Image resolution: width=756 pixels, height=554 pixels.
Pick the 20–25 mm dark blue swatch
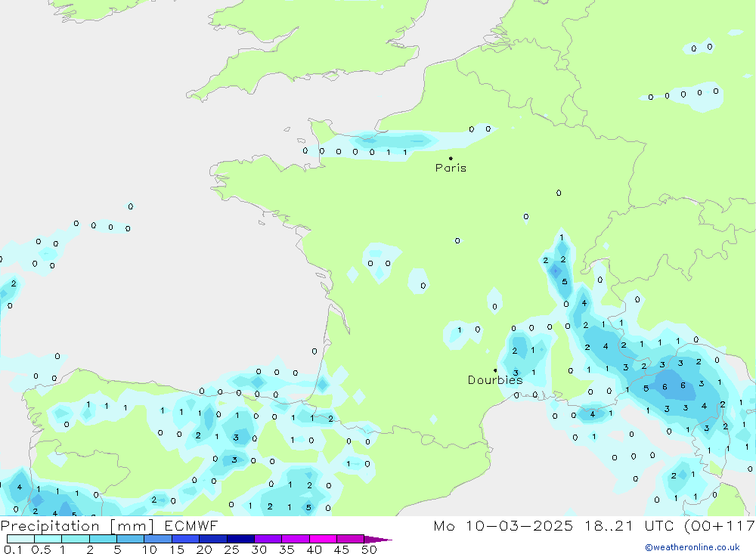[213, 539]
